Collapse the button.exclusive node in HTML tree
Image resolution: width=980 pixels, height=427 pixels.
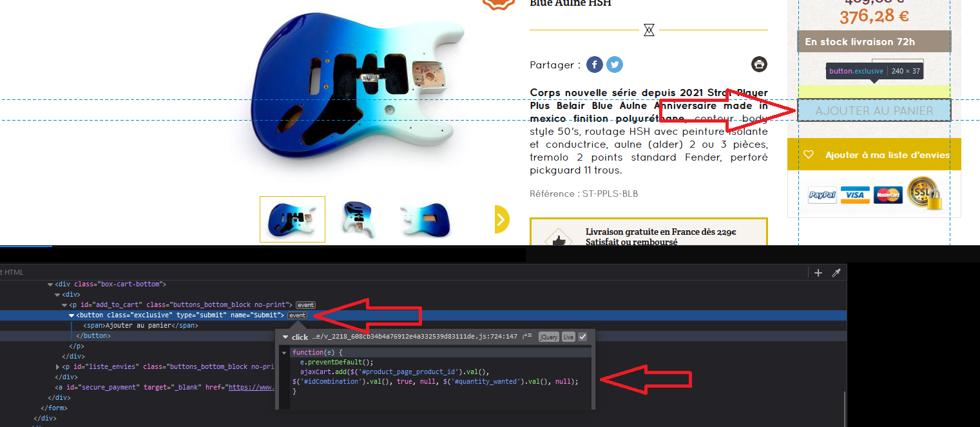tap(72, 315)
